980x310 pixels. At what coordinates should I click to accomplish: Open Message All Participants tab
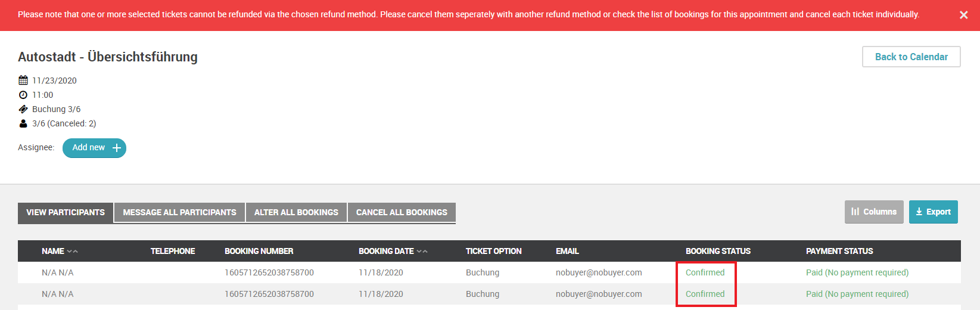click(179, 213)
